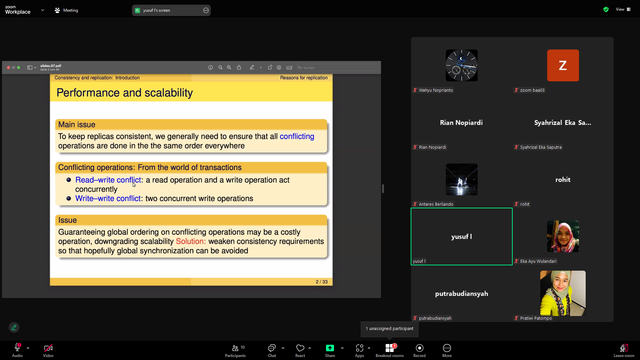The image size is (640, 360).
Task: Click the 'Performance and scalability' slide title
Action: [x=124, y=93]
